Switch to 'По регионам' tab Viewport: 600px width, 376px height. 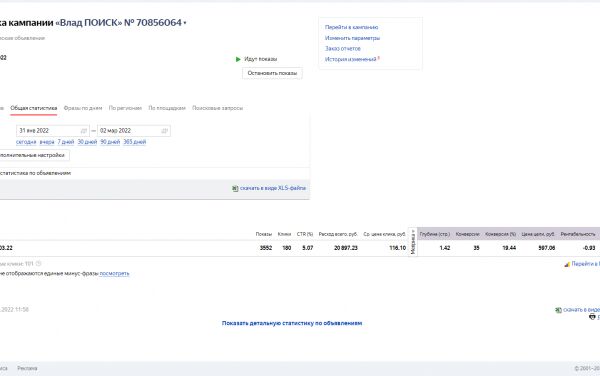click(x=125, y=108)
